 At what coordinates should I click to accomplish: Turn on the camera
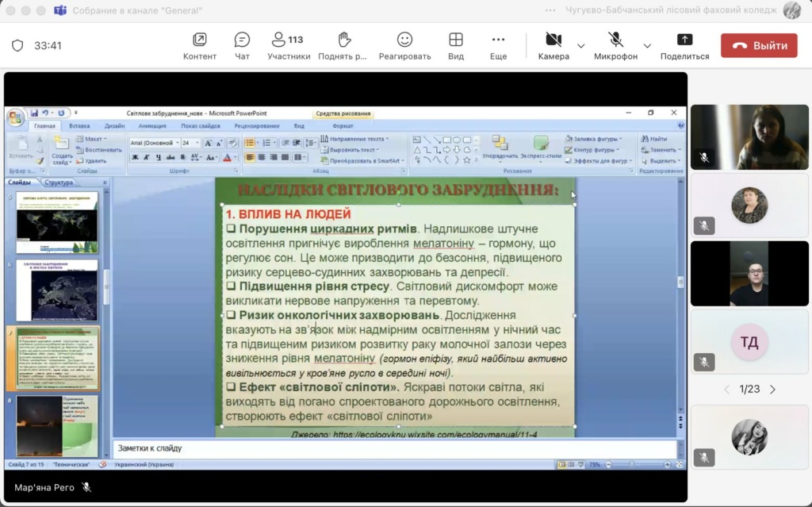[x=553, y=40]
